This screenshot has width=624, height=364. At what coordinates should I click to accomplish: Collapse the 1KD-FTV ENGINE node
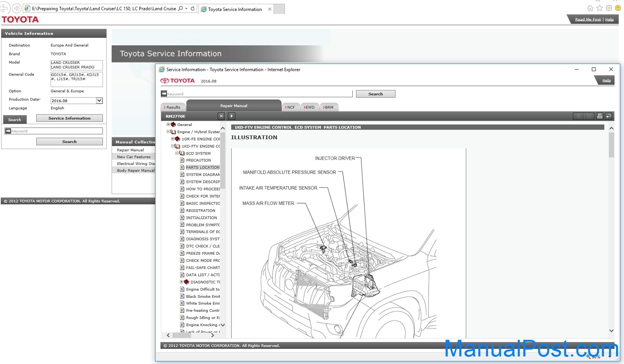(x=173, y=146)
